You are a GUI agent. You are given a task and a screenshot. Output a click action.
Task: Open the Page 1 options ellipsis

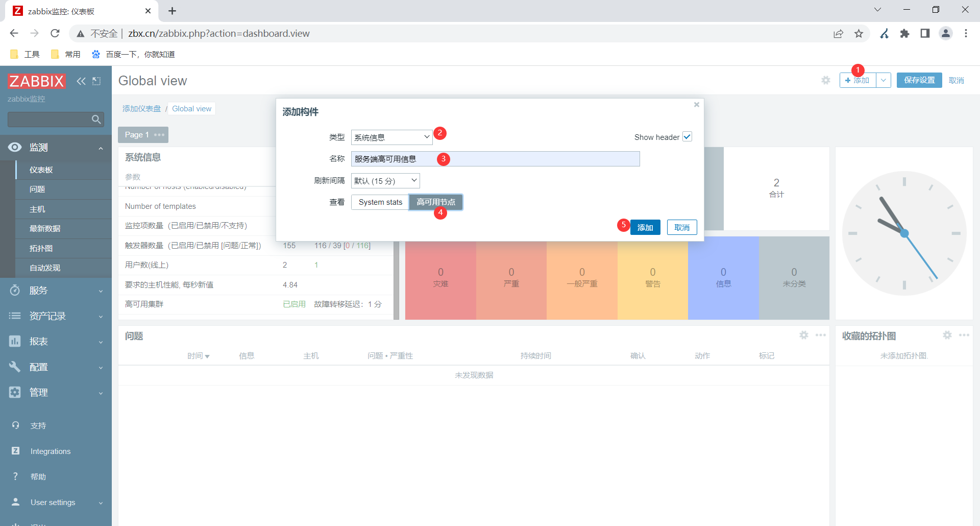click(x=159, y=135)
